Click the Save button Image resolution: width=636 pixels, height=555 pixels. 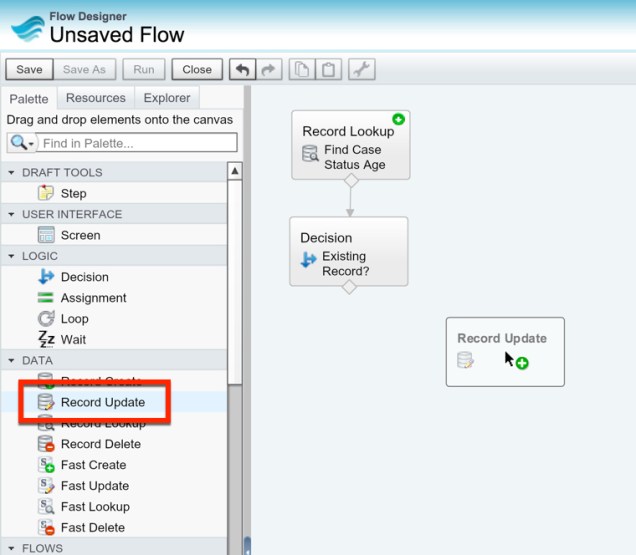[x=29, y=70]
